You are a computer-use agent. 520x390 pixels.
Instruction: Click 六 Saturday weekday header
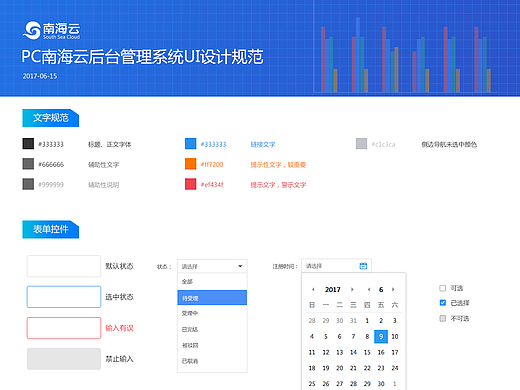point(395,305)
